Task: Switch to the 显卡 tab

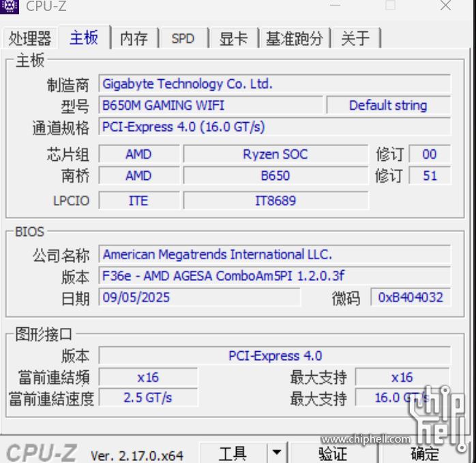Action: [233, 38]
